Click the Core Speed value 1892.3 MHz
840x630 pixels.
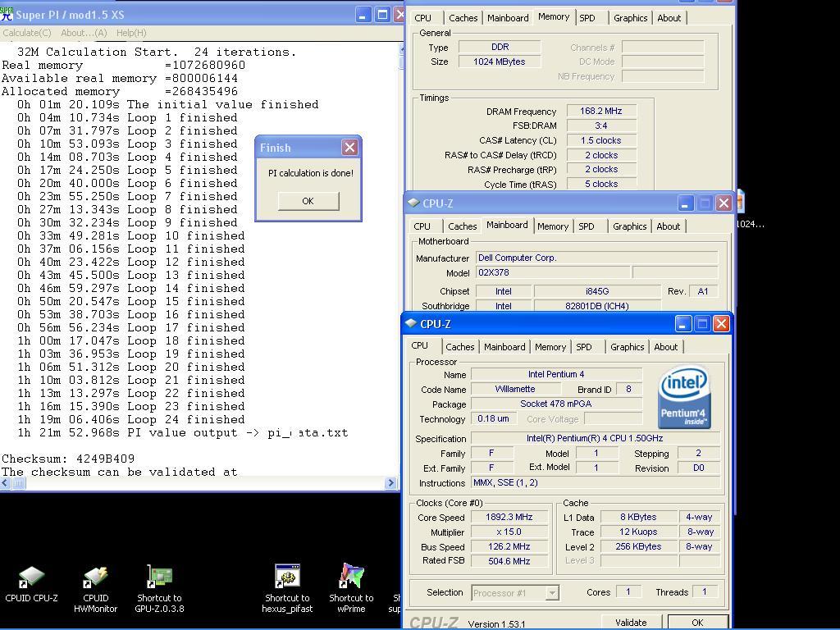(509, 517)
